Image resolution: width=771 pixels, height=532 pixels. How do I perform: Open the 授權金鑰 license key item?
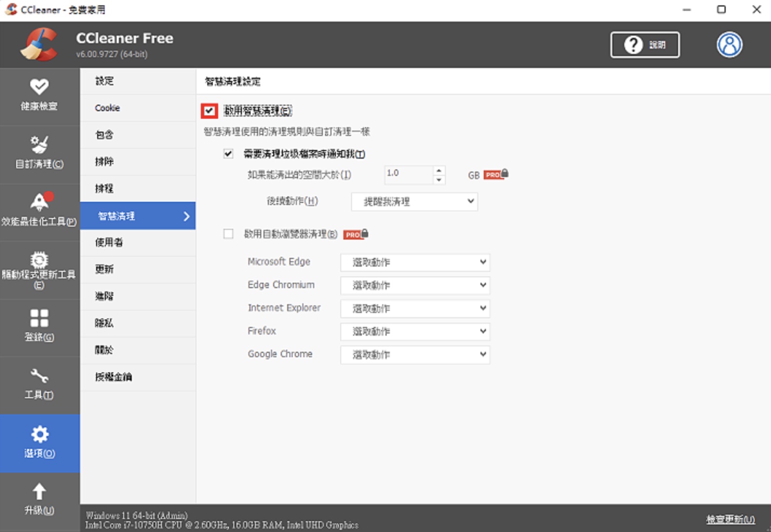(x=138, y=377)
